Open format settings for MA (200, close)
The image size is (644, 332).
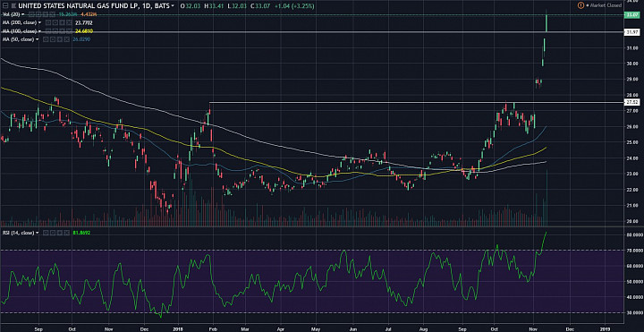(x=55, y=22)
